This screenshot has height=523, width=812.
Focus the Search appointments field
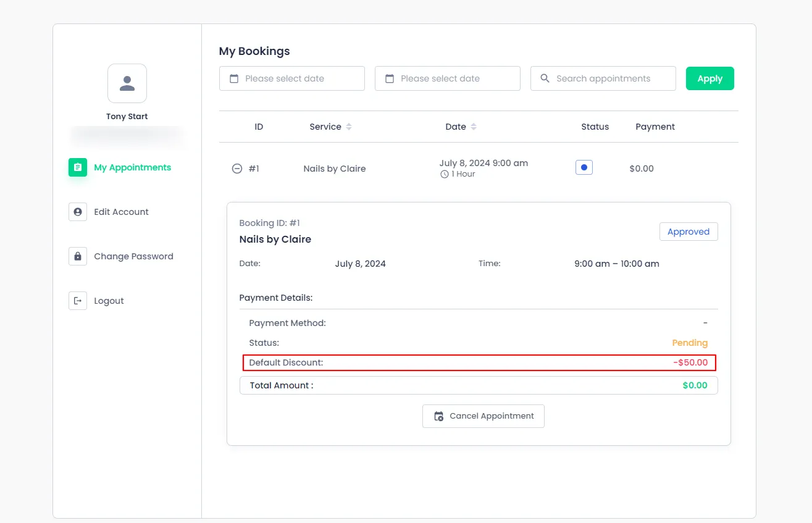[603, 78]
